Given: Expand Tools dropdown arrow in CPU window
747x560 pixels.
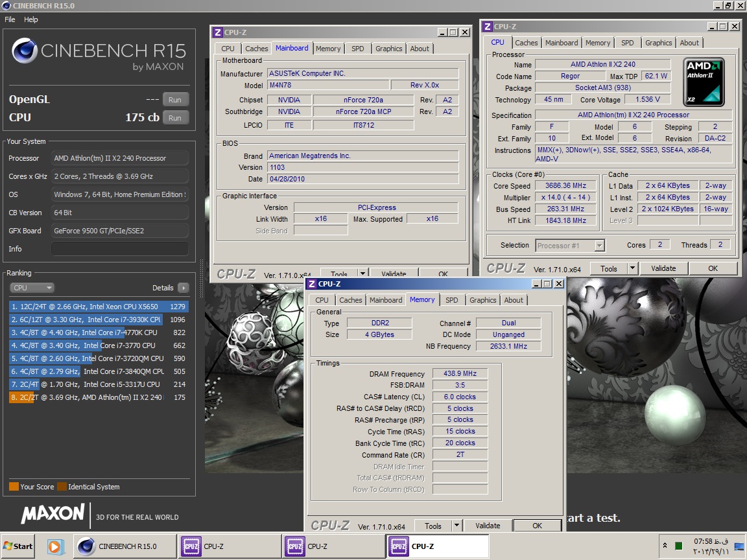Looking at the screenshot, I should click(632, 268).
